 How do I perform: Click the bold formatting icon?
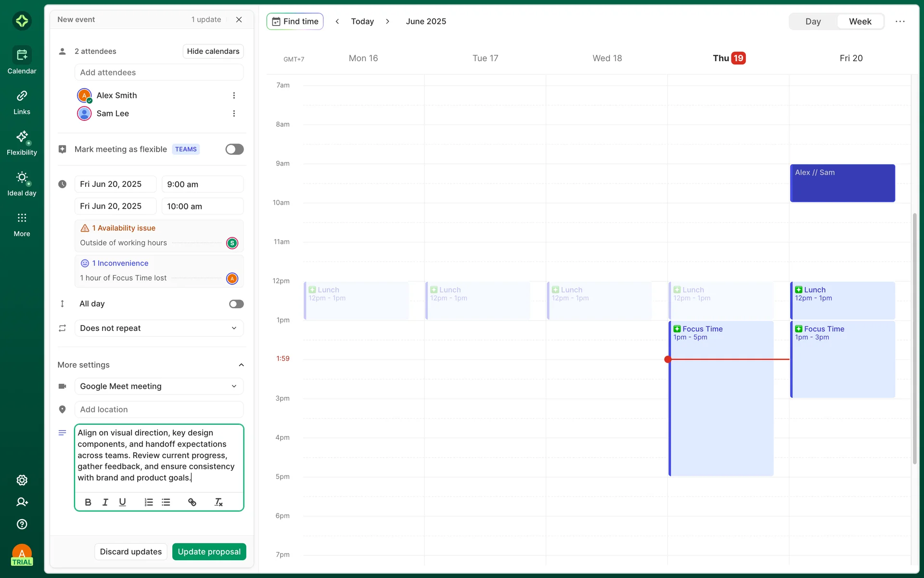[88, 502]
